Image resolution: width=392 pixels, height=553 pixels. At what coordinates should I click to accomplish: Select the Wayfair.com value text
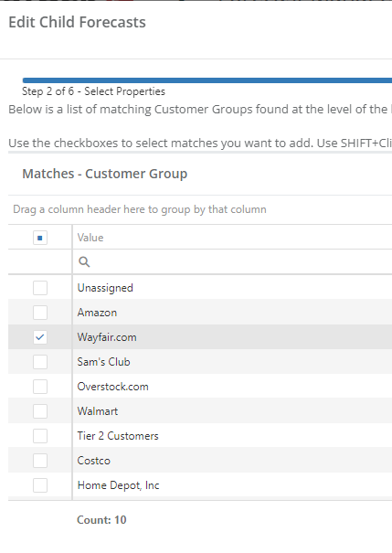click(x=107, y=337)
